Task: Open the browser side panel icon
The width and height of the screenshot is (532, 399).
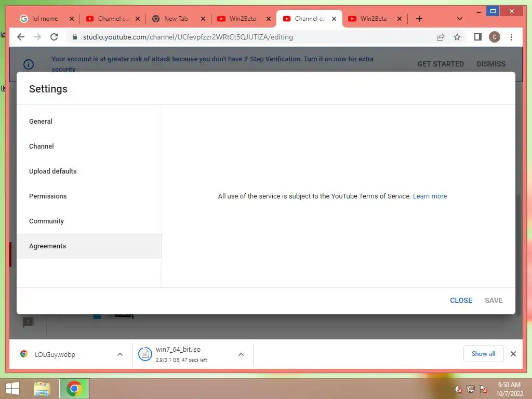Action: click(478, 37)
